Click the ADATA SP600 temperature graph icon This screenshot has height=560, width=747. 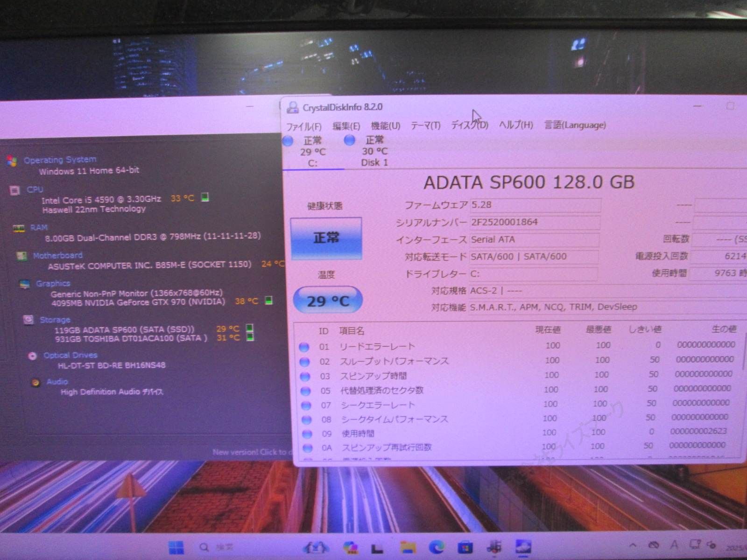pyautogui.click(x=250, y=328)
